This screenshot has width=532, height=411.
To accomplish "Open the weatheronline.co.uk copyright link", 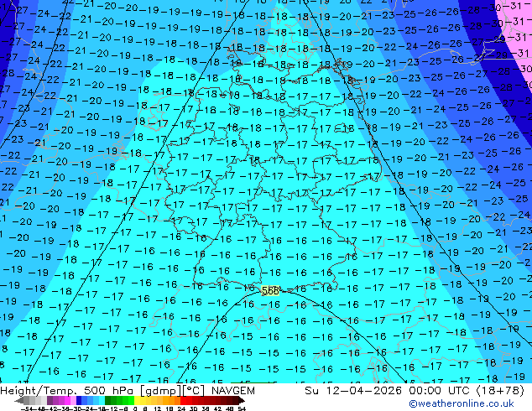I will (x=461, y=403).
